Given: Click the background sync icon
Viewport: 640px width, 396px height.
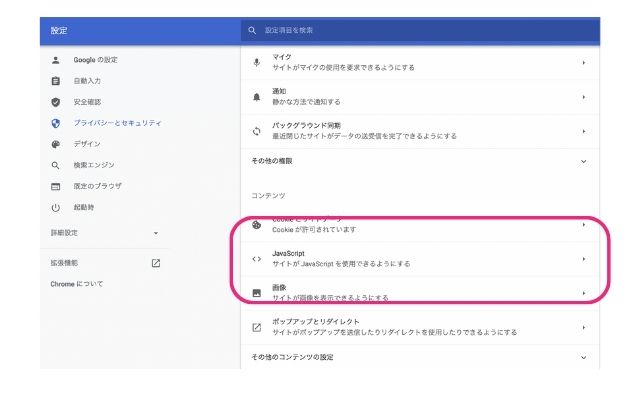Looking at the screenshot, I should 256,131.
